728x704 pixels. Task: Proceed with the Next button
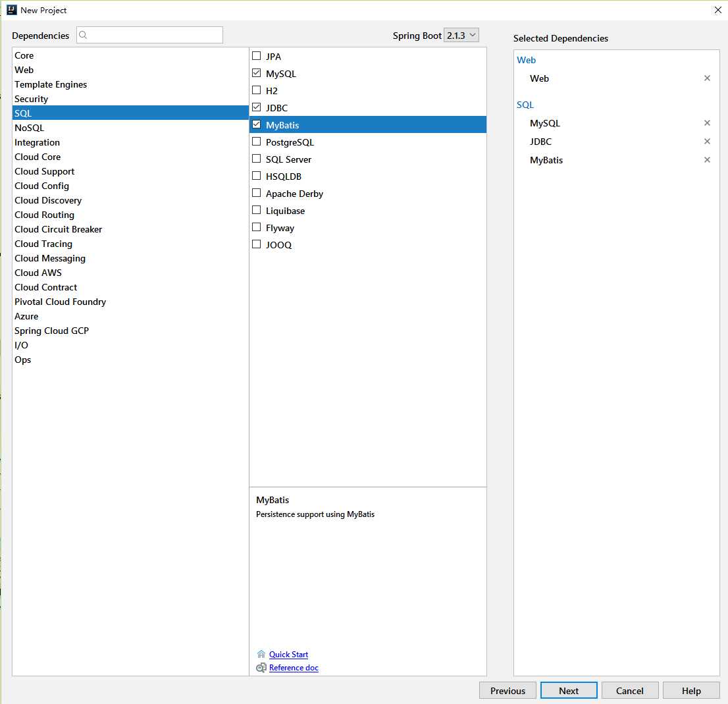(x=569, y=691)
